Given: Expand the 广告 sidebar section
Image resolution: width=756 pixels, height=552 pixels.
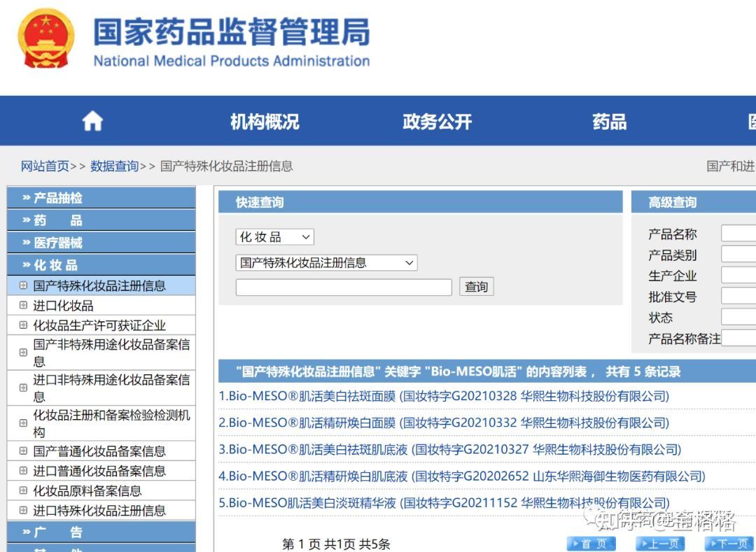Looking at the screenshot, I should click(x=101, y=532).
